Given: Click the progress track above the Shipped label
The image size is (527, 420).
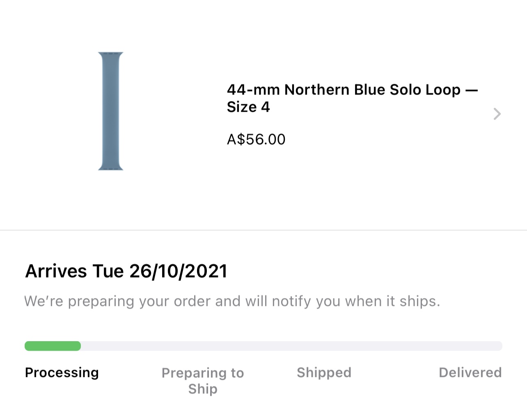Looking at the screenshot, I should click(324, 346).
